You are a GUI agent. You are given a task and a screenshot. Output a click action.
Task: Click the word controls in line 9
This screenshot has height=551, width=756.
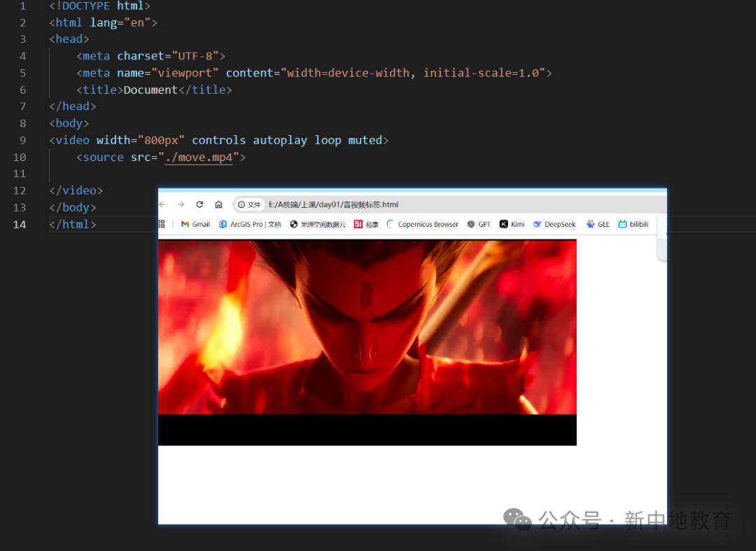tap(219, 140)
